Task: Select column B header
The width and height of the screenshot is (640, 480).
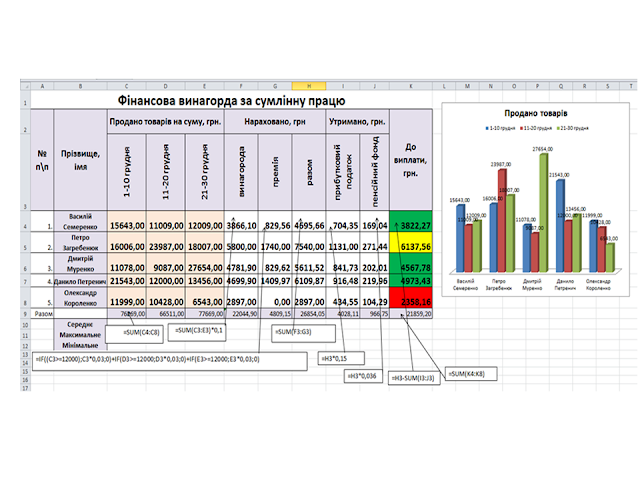Action: 80,86
